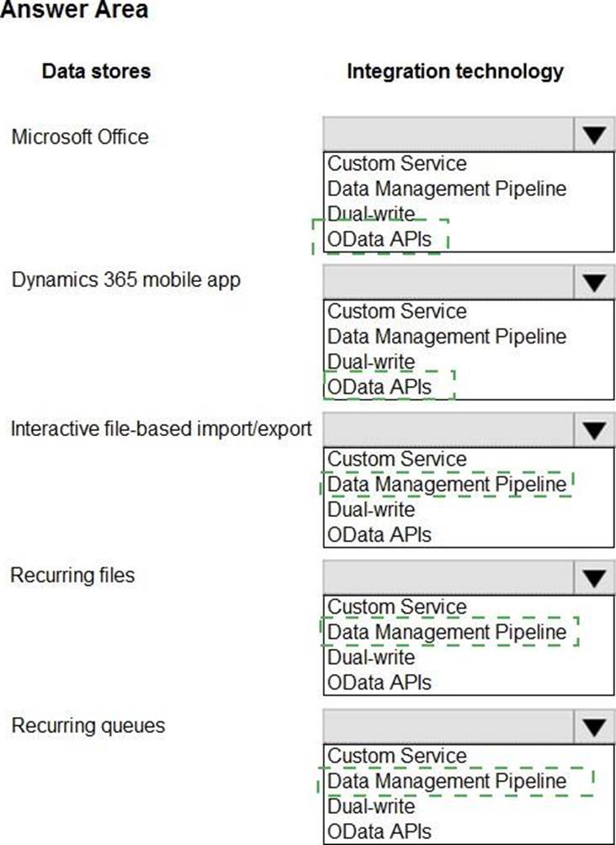
Task: Select OData APIs for Dynamics 365 mobile app
Action: (380, 387)
